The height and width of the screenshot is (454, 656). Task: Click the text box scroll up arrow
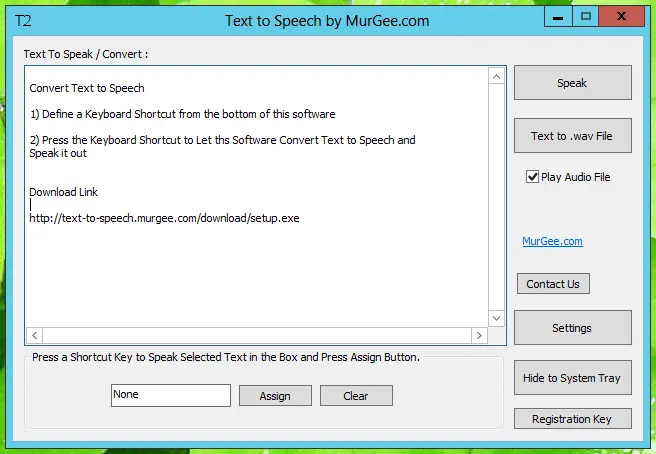point(496,76)
